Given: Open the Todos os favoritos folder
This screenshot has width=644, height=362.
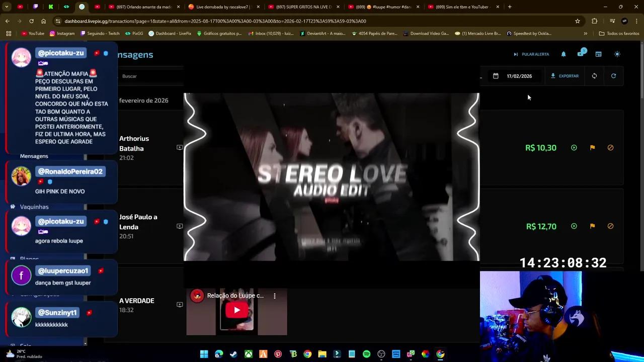Looking at the screenshot, I should click(619, 34).
